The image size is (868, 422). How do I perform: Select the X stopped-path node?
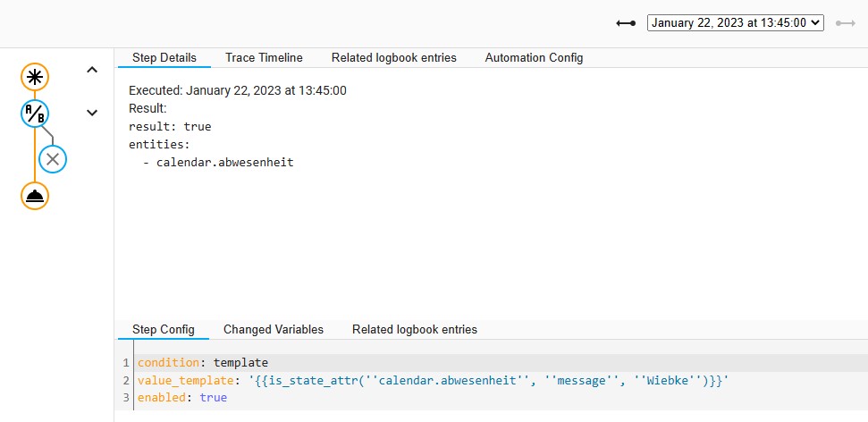pos(53,159)
